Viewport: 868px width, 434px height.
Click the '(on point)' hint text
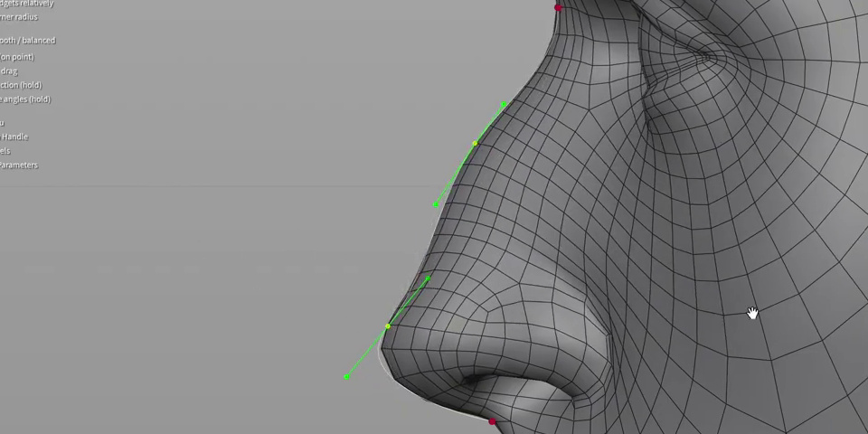[17, 57]
